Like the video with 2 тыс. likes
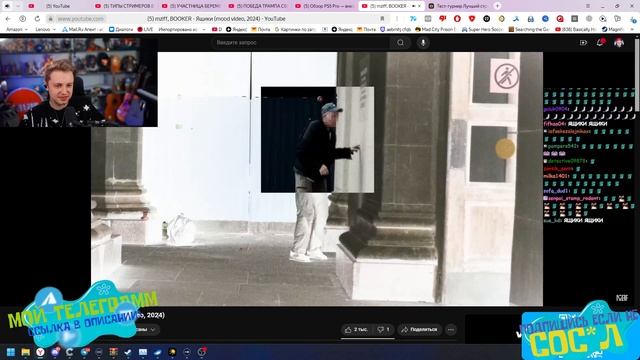Viewport: 640px width, 360px height. coord(357,329)
